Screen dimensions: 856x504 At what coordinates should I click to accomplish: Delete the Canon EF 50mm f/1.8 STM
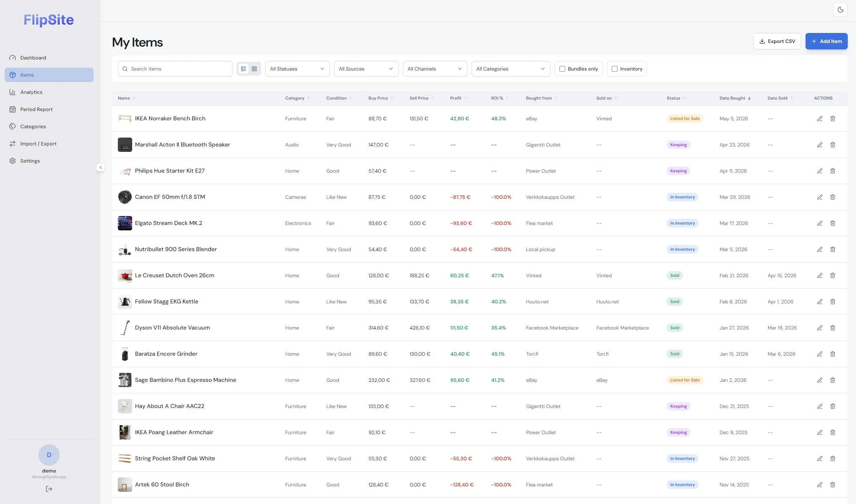(x=833, y=197)
